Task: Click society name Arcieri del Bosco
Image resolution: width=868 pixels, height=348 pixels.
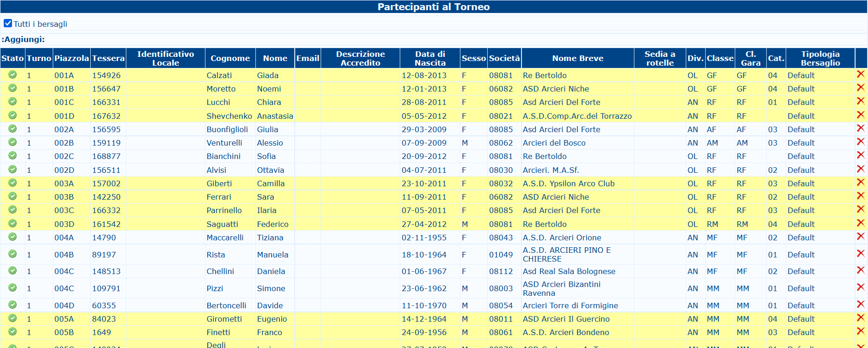Action: [x=554, y=143]
